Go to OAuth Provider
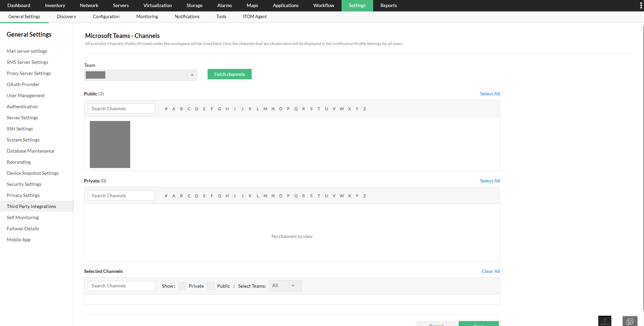The image size is (644, 326). pyautogui.click(x=23, y=84)
